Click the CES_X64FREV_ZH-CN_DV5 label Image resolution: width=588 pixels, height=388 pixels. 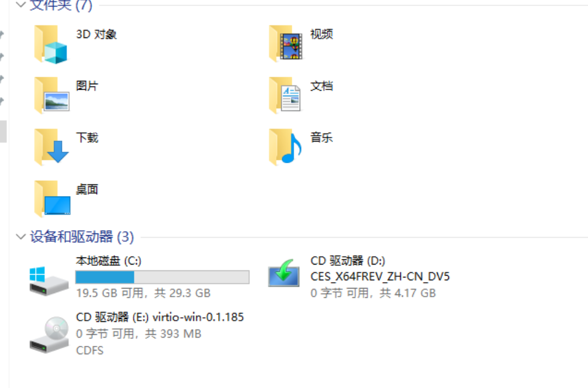380,277
